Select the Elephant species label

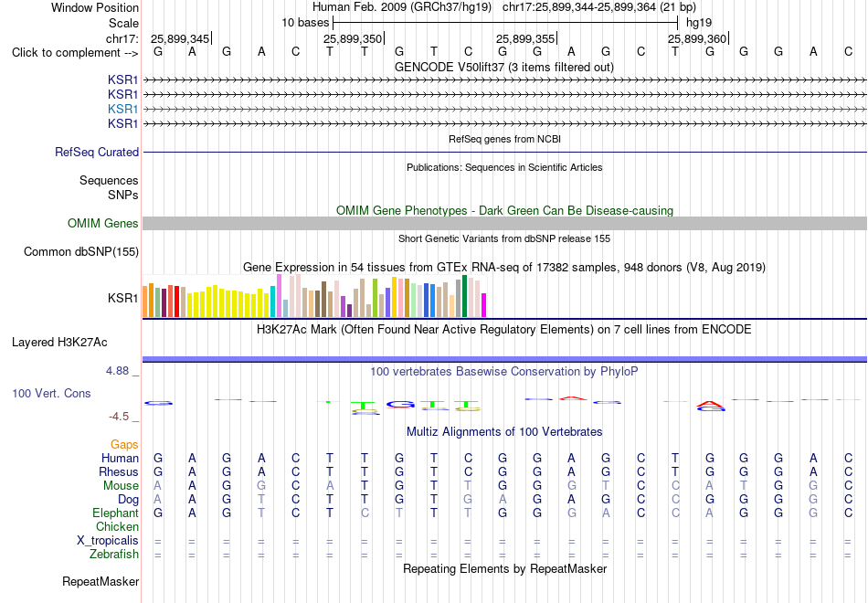(x=116, y=513)
